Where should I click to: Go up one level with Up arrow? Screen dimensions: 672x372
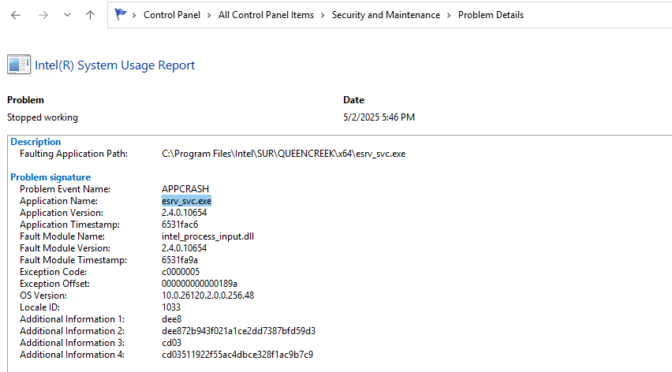(90, 15)
